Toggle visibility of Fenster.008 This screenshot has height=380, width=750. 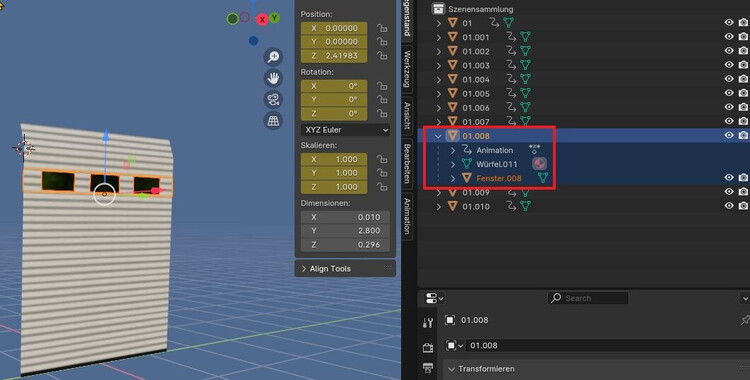729,178
